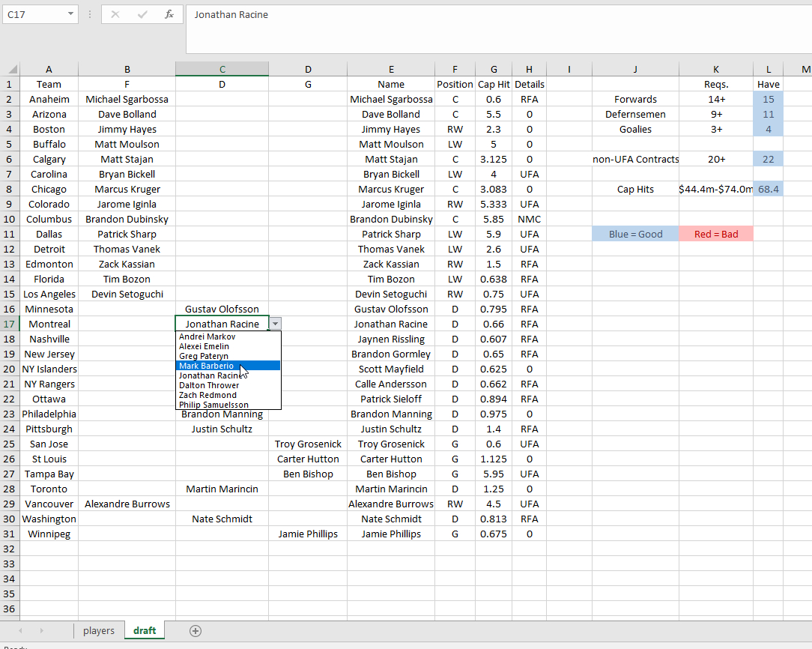This screenshot has height=649, width=812.
Task: Select Mark Barberio from the dropdown list
Action: 207,366
